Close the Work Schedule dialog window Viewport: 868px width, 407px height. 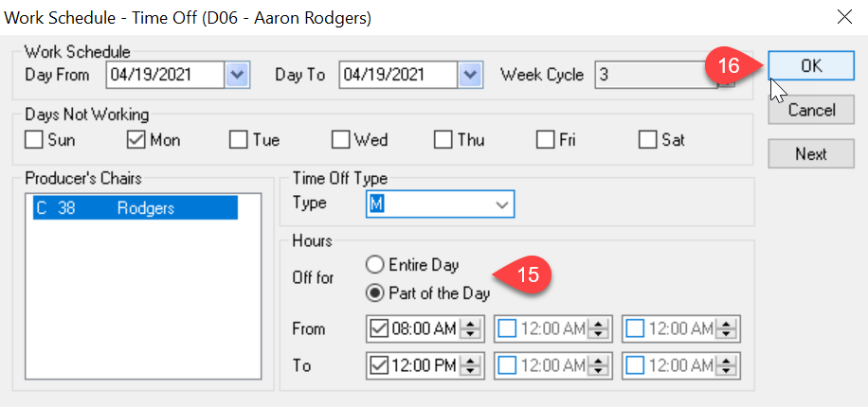(x=844, y=17)
